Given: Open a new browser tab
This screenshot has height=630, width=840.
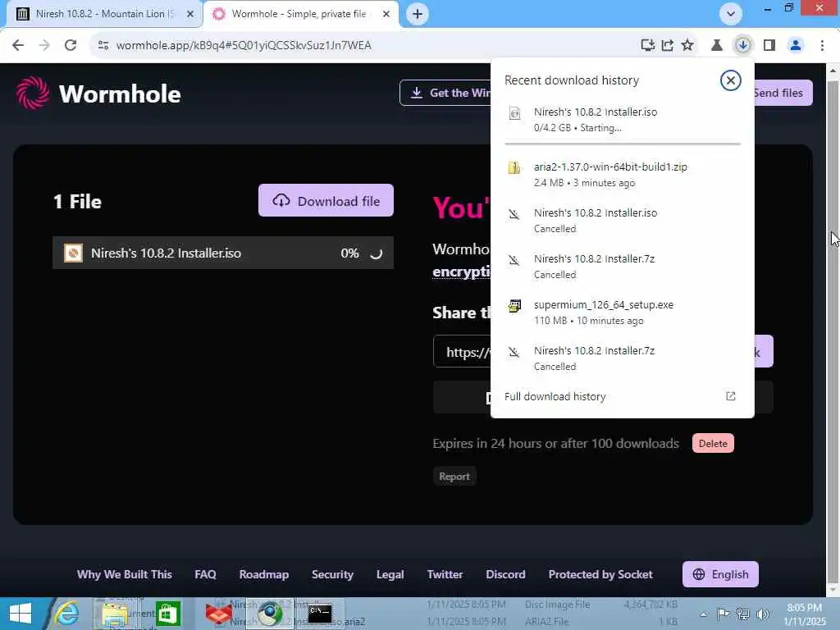Looking at the screenshot, I should 418,14.
